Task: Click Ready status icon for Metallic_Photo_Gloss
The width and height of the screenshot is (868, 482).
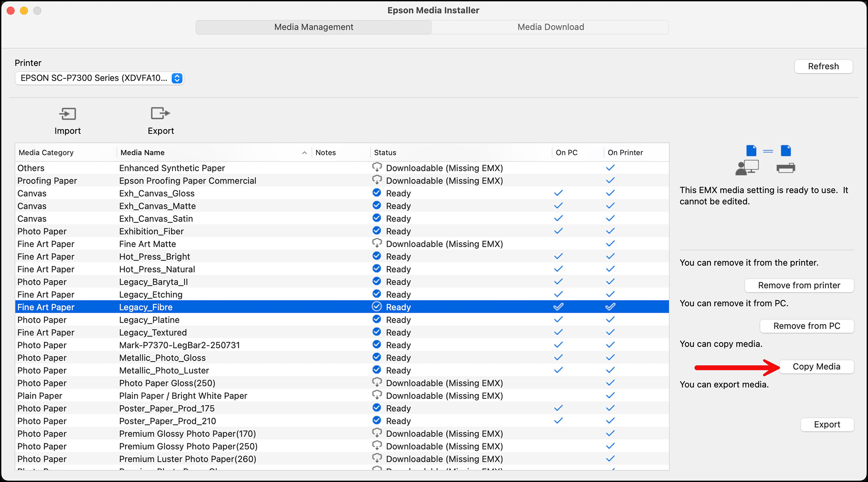Action: [377, 357]
